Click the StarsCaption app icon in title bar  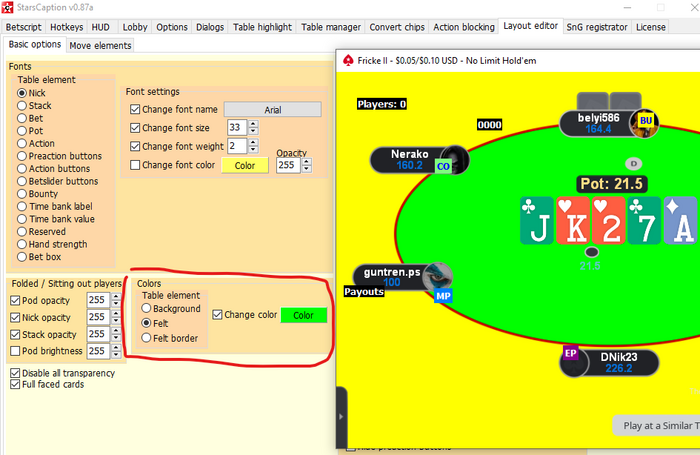pyautogui.click(x=8, y=7)
